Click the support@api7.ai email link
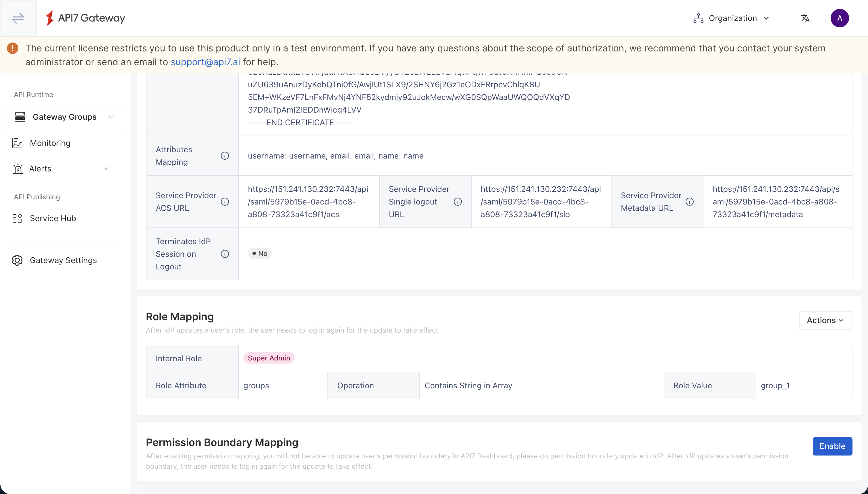The image size is (868, 494). pyautogui.click(x=205, y=62)
